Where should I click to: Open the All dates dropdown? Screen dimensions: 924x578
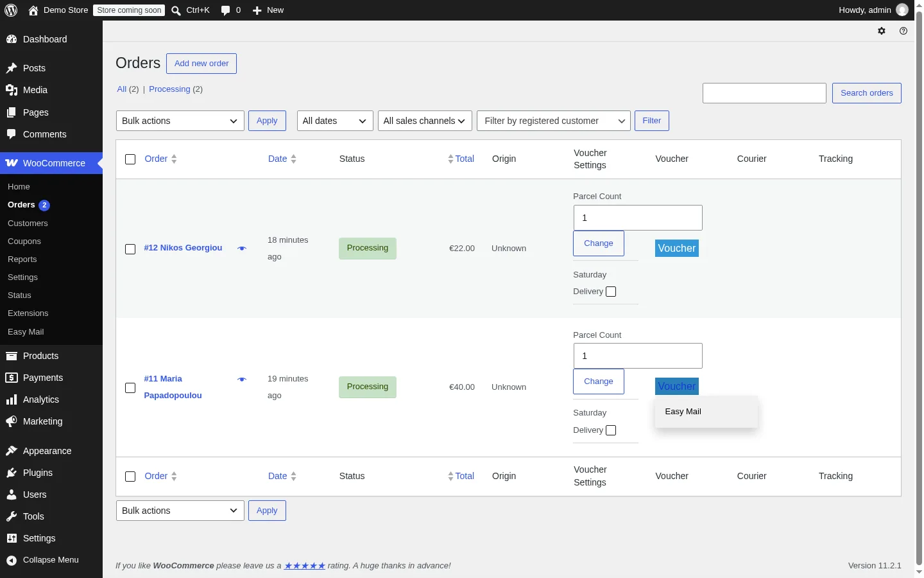click(335, 121)
